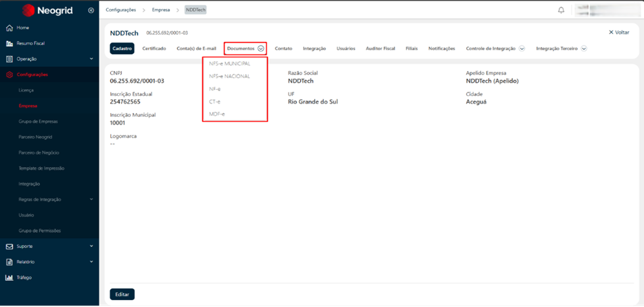Select NFS-e MUNICIPAL from the Documentos menu
Image resolution: width=644 pixels, height=307 pixels.
point(229,63)
